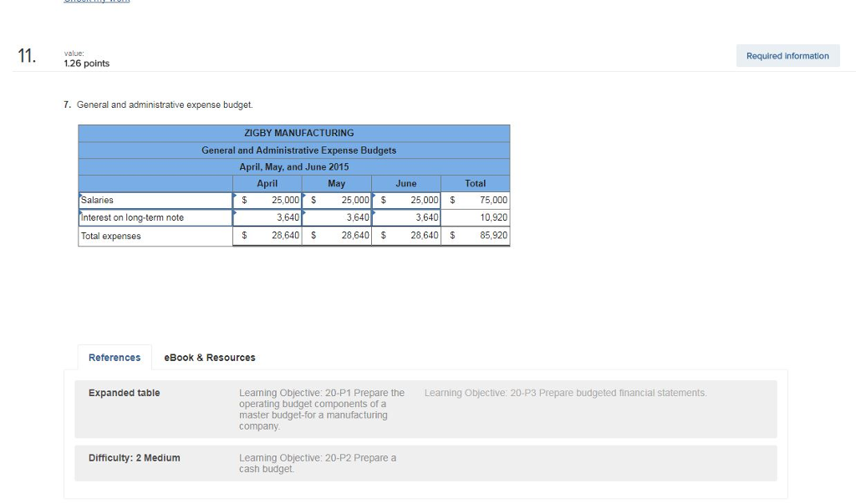Switch to the References tab

click(x=114, y=357)
